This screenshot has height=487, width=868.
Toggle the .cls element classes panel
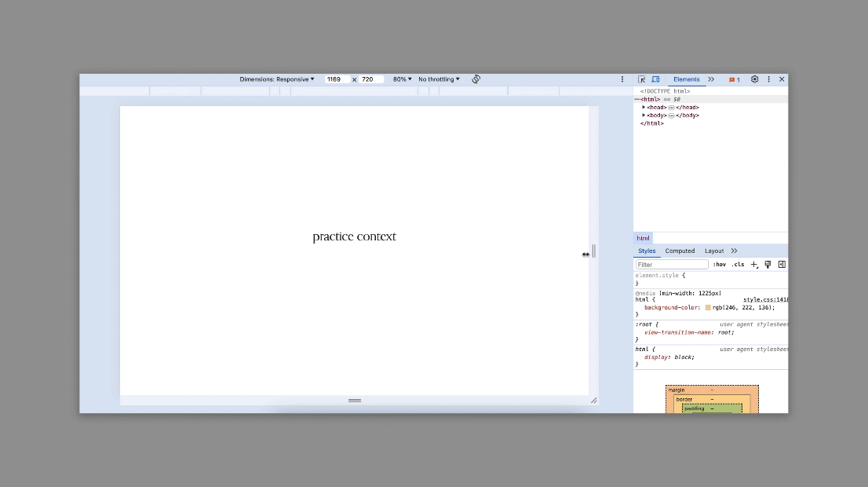coord(738,265)
